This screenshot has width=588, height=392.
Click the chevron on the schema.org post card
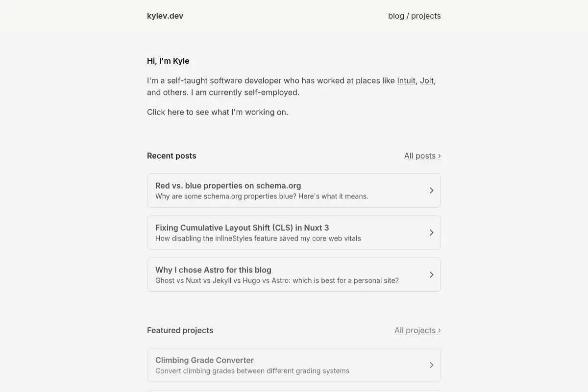coord(431,190)
